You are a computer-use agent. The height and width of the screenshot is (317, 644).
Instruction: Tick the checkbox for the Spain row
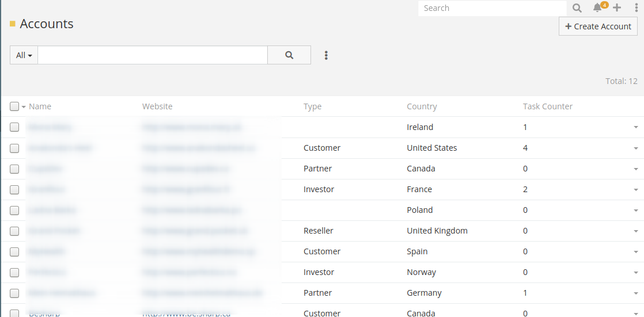point(14,251)
